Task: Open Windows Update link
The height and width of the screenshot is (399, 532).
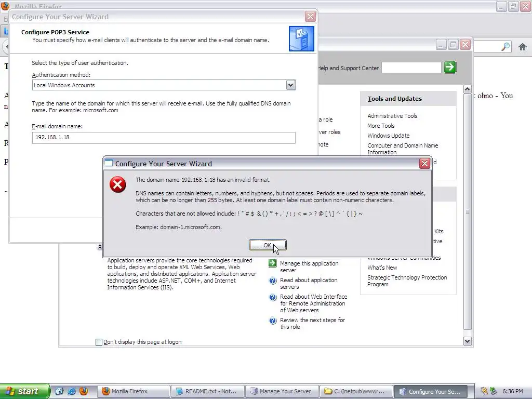Action: click(389, 136)
